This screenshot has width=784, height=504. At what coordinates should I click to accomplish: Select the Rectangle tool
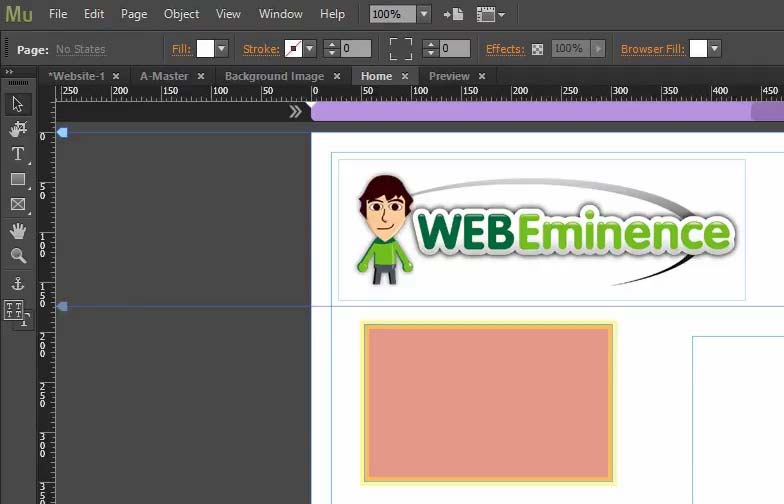point(18,179)
